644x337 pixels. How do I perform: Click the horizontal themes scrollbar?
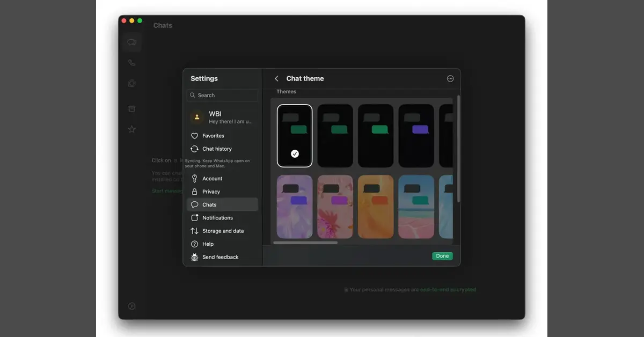click(x=305, y=243)
